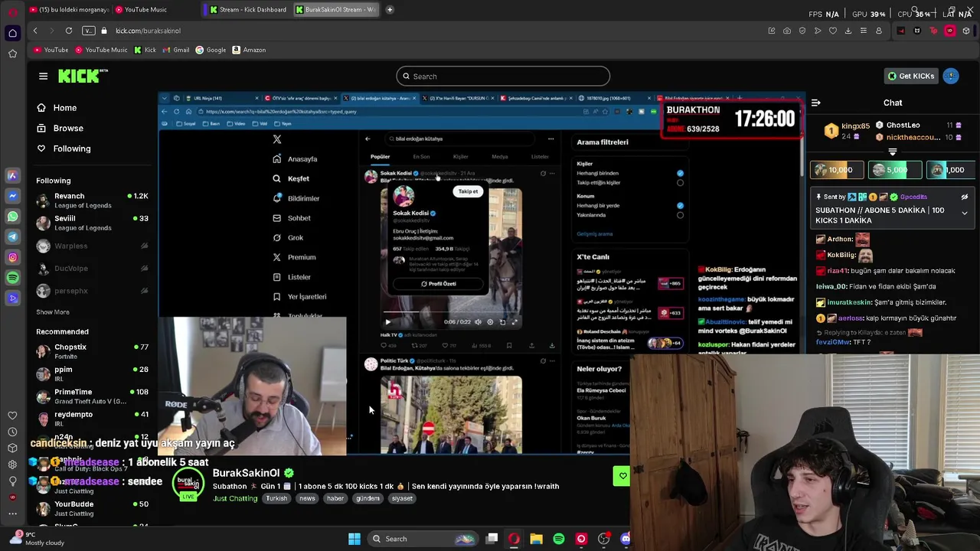Expand the chat leaderboard arrow
Image resolution: width=980 pixels, height=551 pixels.
(x=892, y=152)
